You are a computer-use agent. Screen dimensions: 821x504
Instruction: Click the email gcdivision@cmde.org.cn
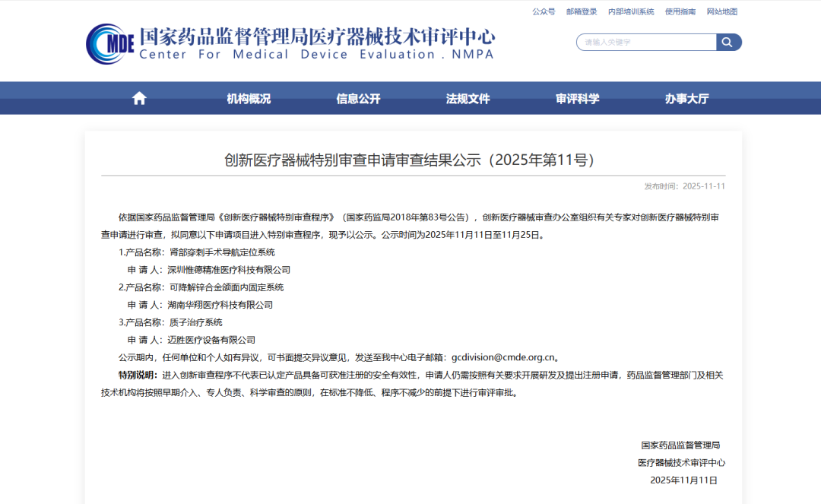tap(502, 357)
